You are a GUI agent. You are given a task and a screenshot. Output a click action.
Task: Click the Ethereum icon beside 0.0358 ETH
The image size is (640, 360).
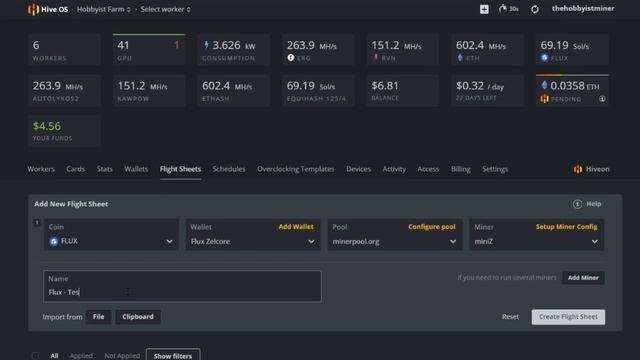point(544,85)
